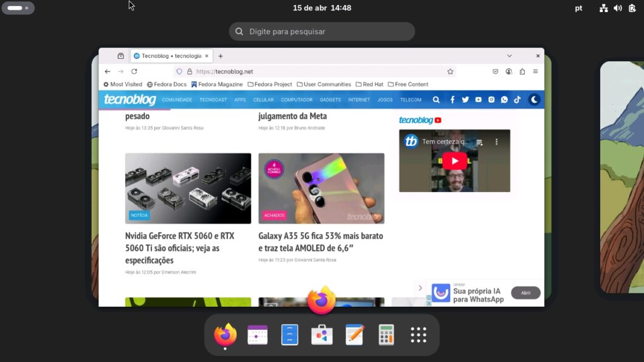Go back in Firefox
The image size is (644, 362).
tap(108, 72)
